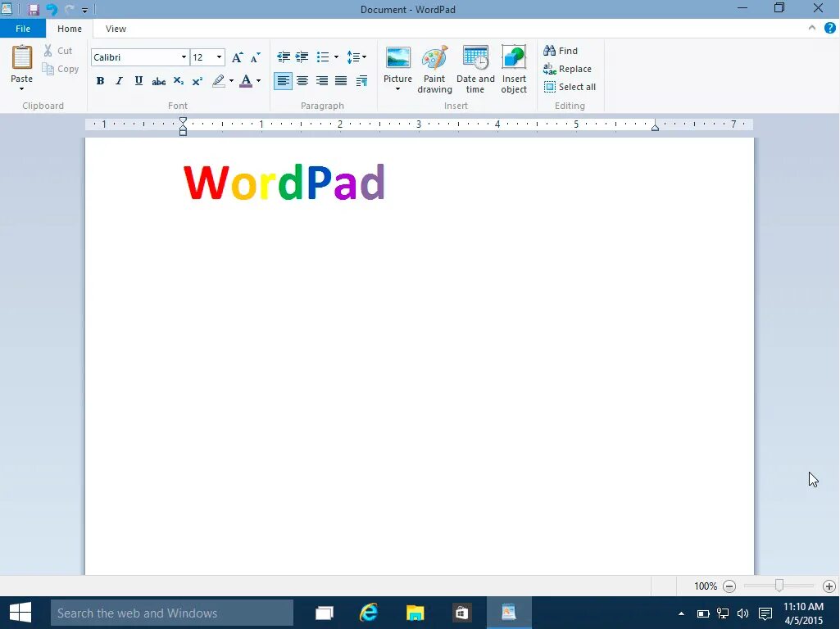Click Select all
840x629 pixels.
(570, 87)
